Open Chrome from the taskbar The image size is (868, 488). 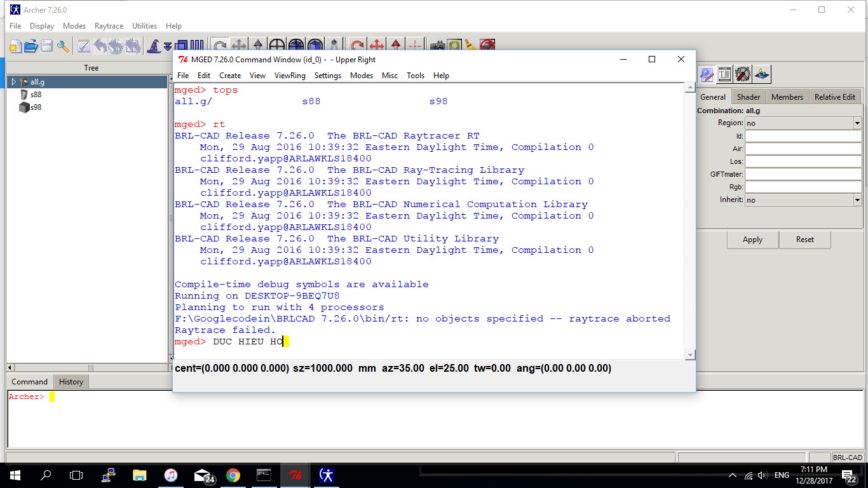(x=233, y=475)
